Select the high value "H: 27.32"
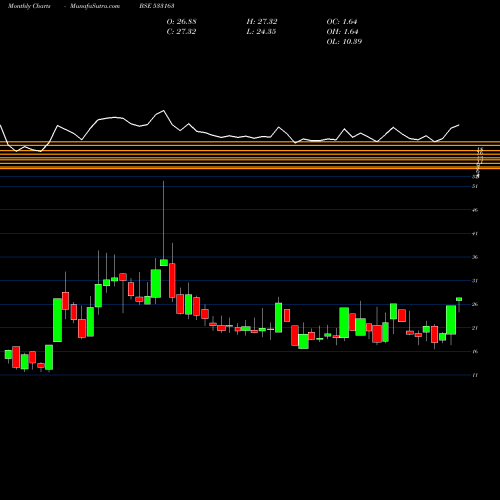500x500 pixels. coord(262,22)
